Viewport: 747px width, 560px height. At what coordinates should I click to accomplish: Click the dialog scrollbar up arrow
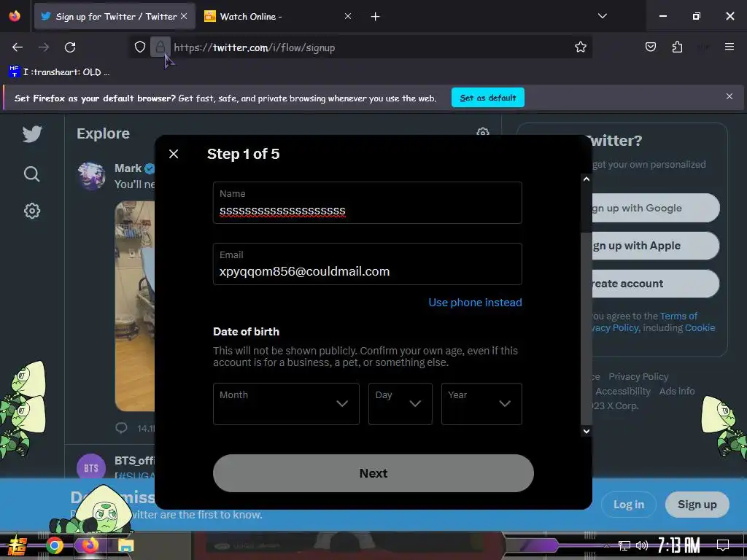(x=587, y=179)
